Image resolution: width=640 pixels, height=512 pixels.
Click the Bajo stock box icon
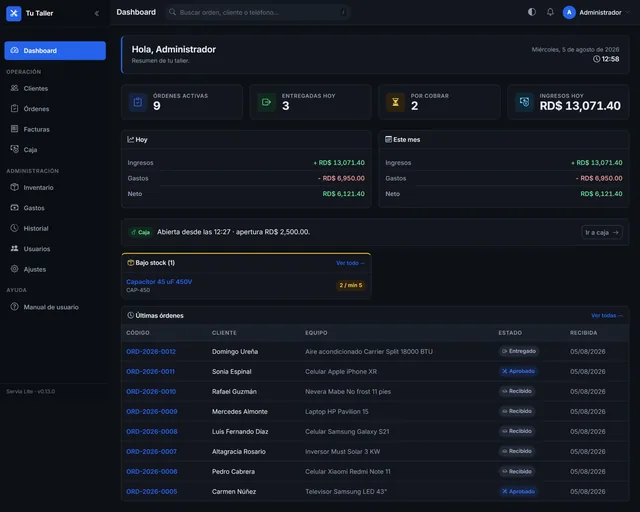tap(131, 263)
